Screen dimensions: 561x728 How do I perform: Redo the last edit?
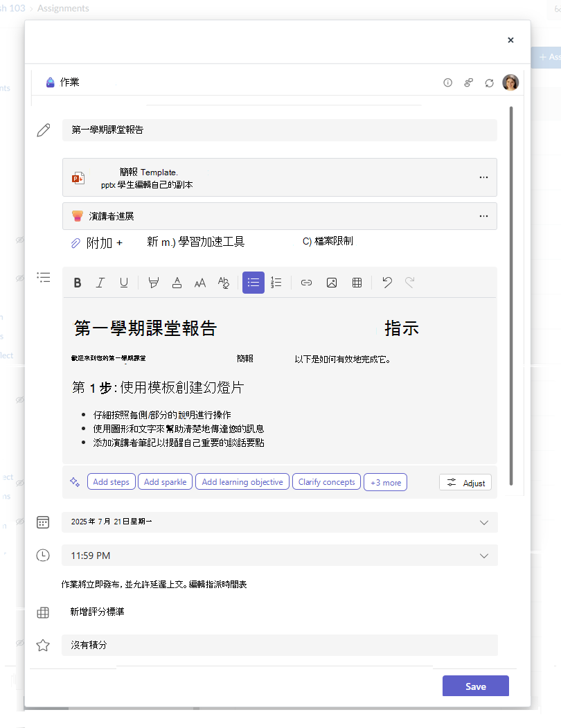(409, 283)
